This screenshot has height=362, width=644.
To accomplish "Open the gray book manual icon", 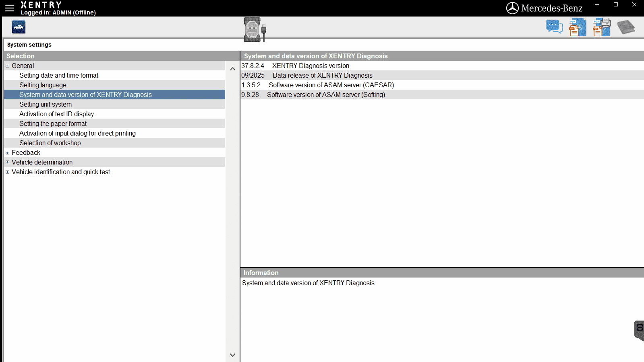I will click(x=626, y=27).
